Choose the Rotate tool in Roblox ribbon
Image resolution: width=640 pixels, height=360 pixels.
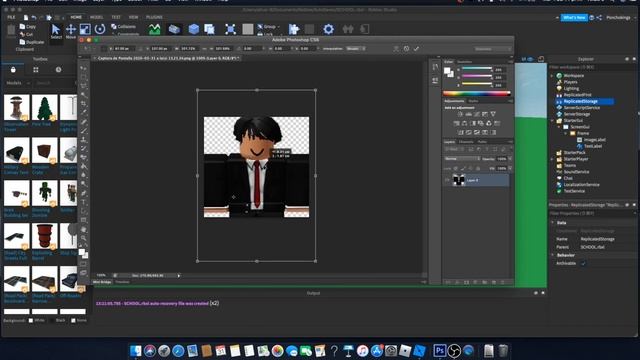pos(100,29)
